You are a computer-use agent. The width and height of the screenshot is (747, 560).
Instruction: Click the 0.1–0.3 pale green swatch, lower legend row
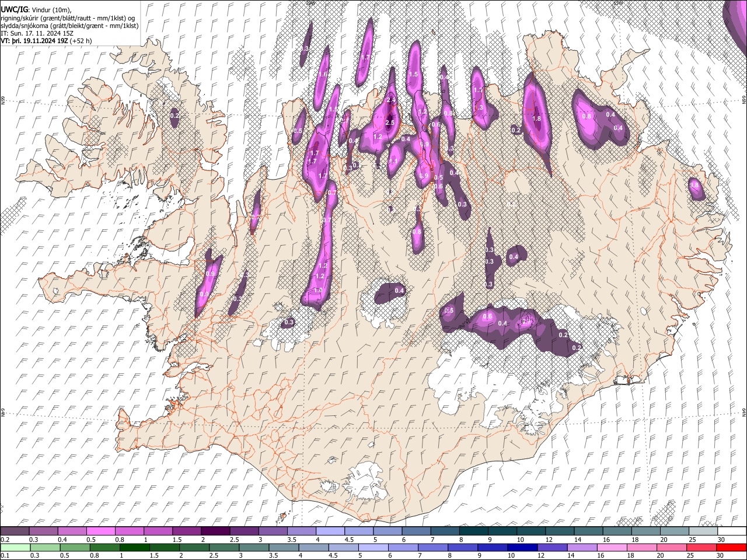click(15, 547)
